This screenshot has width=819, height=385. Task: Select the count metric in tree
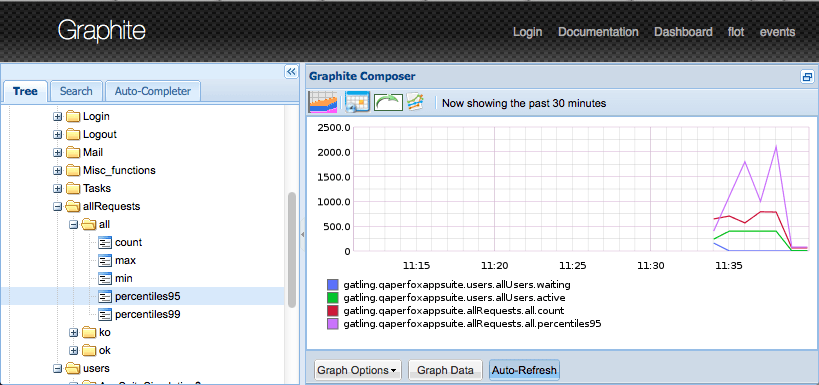128,242
